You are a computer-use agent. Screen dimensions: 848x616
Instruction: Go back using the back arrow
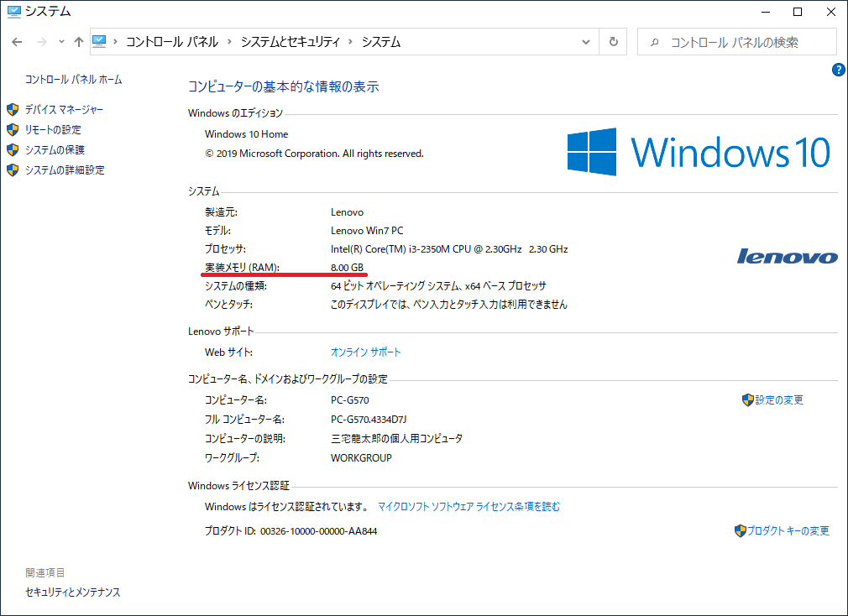(x=18, y=42)
